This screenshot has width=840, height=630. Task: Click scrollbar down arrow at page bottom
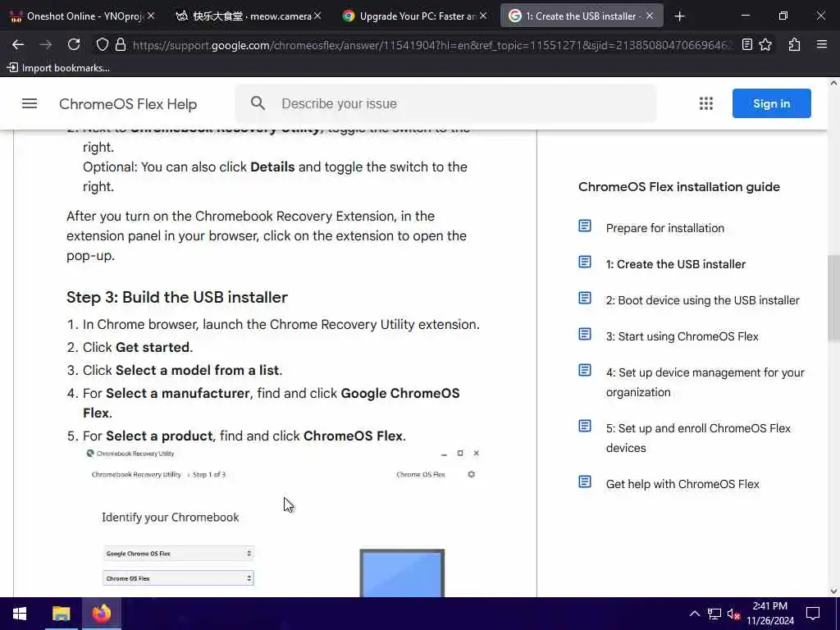click(x=833, y=591)
